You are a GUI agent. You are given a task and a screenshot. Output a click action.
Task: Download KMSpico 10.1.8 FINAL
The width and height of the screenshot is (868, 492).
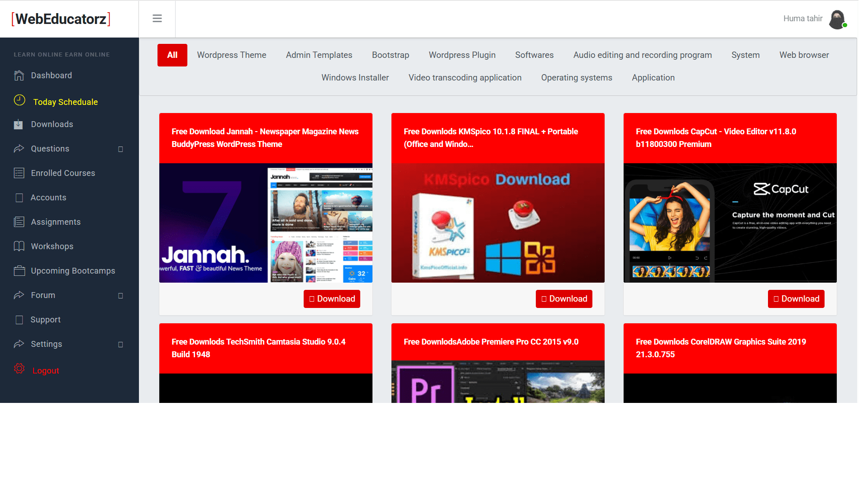564,299
